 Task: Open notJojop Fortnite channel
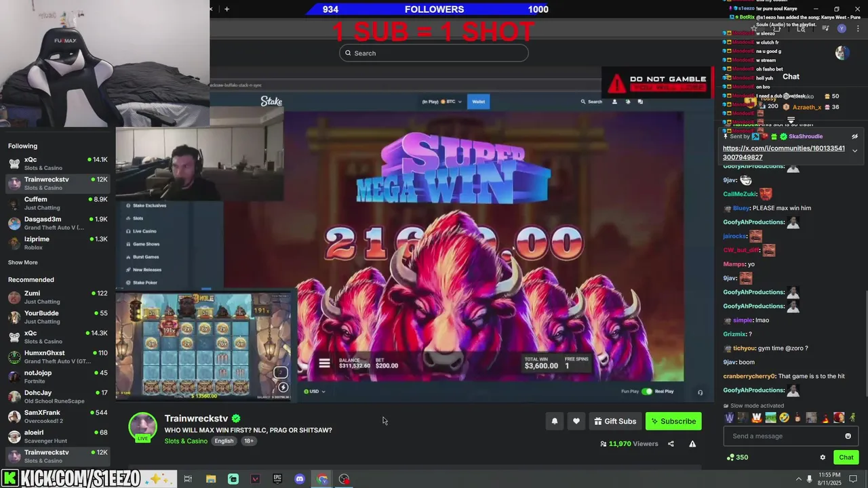coord(57,377)
